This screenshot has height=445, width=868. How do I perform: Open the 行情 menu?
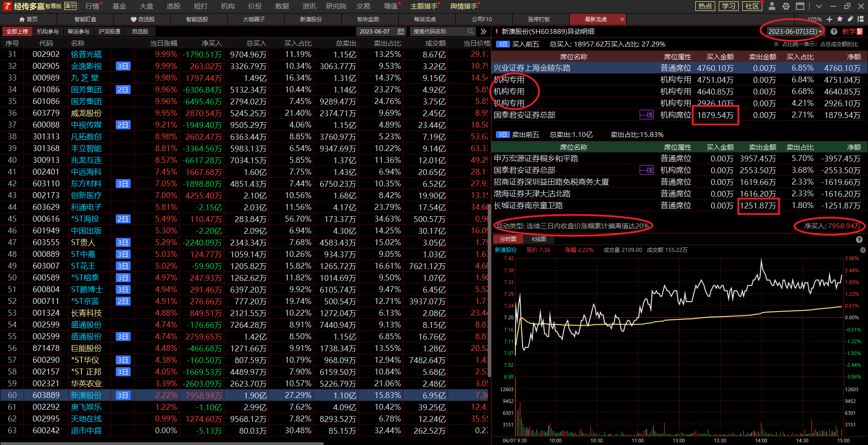click(x=92, y=6)
